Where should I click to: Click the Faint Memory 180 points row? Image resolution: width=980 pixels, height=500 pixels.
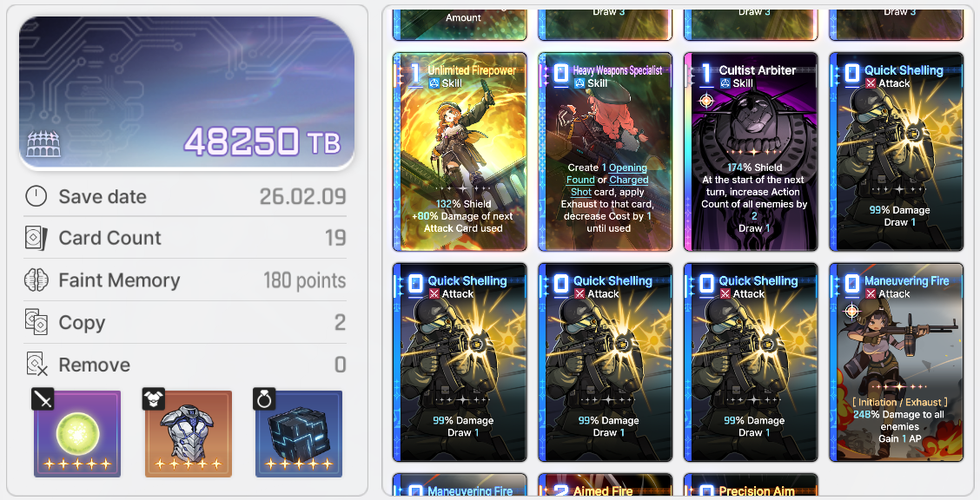185,280
